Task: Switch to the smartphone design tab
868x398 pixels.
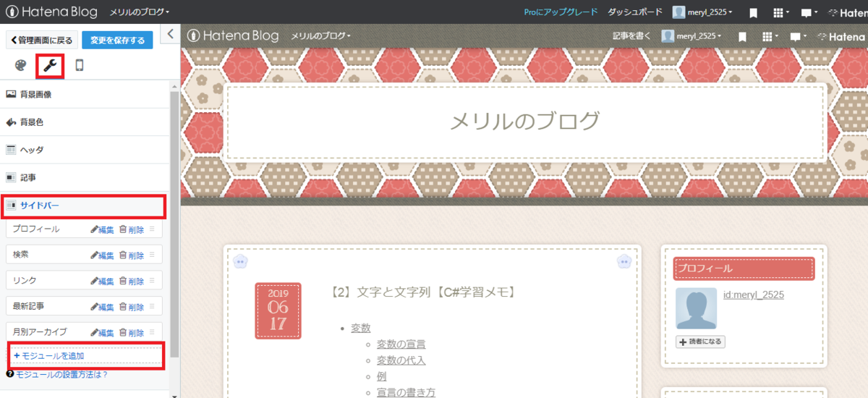Action: point(80,65)
